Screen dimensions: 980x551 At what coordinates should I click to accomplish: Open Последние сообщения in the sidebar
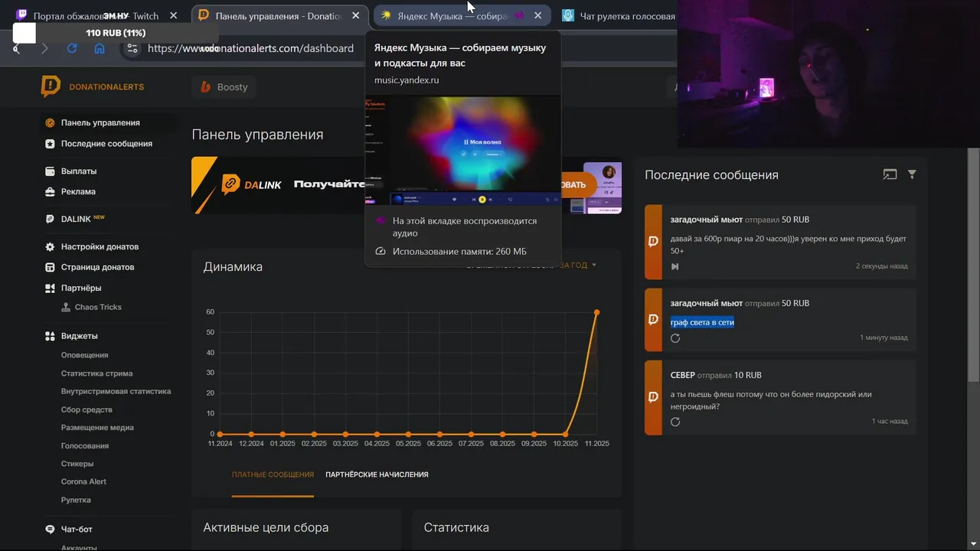[106, 144]
